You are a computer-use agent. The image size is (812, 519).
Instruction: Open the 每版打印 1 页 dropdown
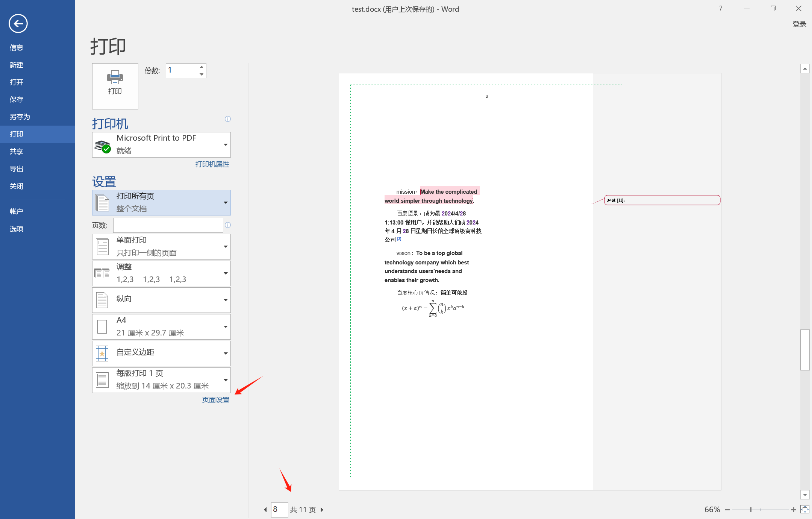point(161,380)
